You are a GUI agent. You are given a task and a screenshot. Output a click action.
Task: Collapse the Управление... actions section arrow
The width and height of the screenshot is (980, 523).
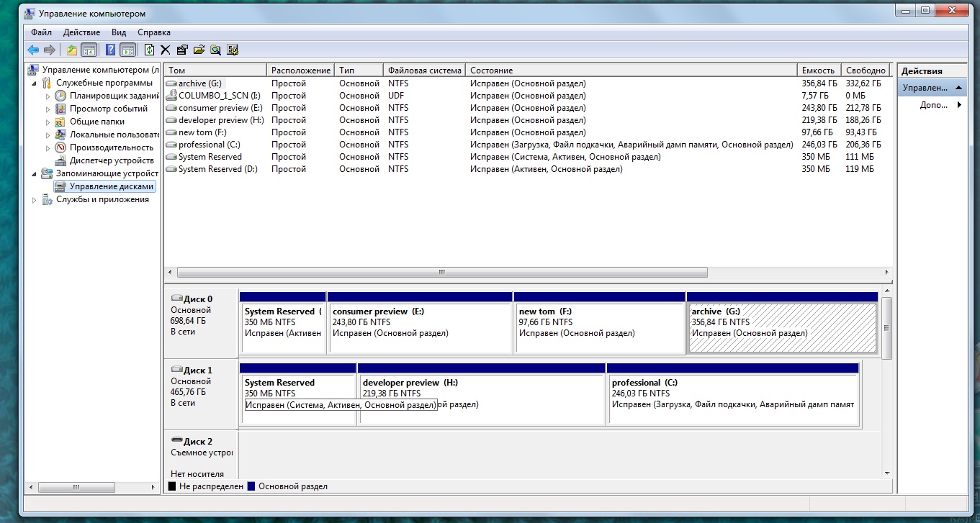(958, 88)
